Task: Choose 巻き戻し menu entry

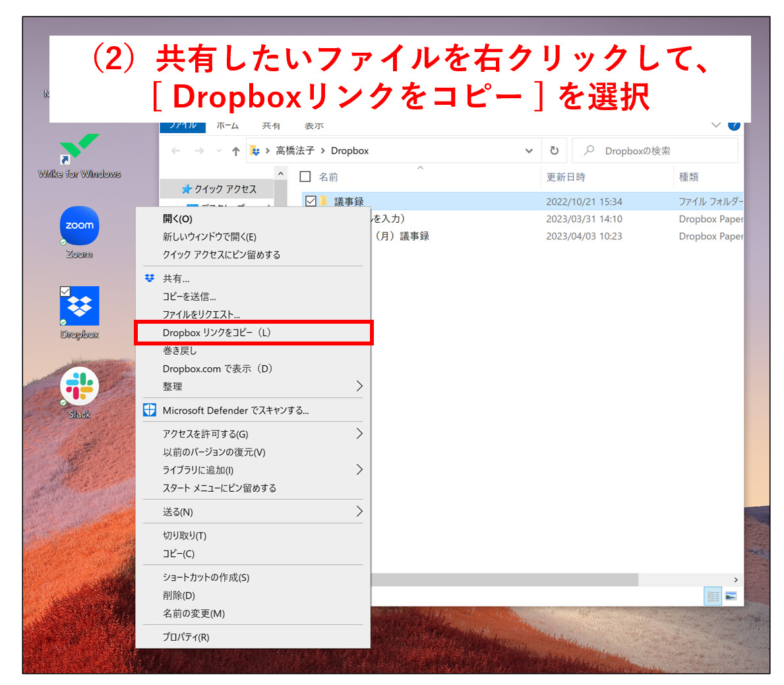Action: pyautogui.click(x=253, y=351)
